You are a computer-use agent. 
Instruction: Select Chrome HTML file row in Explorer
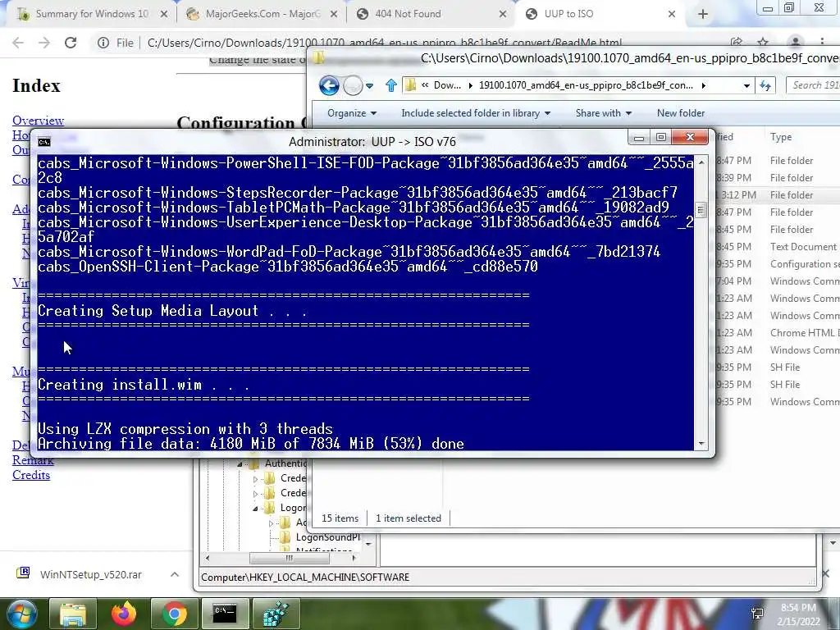778,333
